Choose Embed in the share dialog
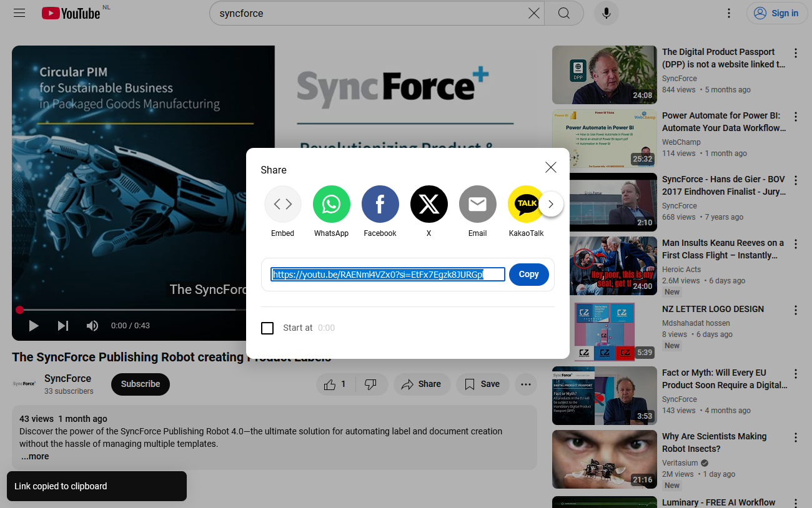 283,212
